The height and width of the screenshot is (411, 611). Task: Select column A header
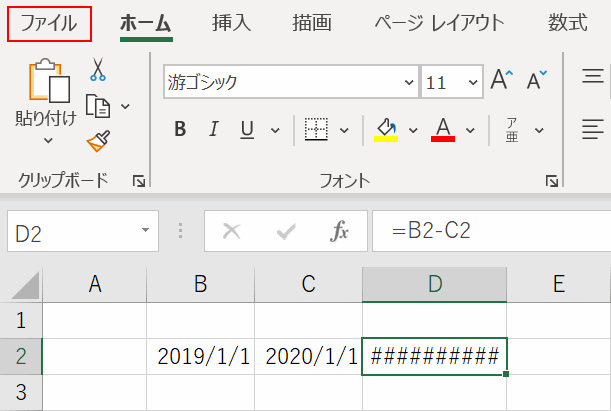coord(95,284)
